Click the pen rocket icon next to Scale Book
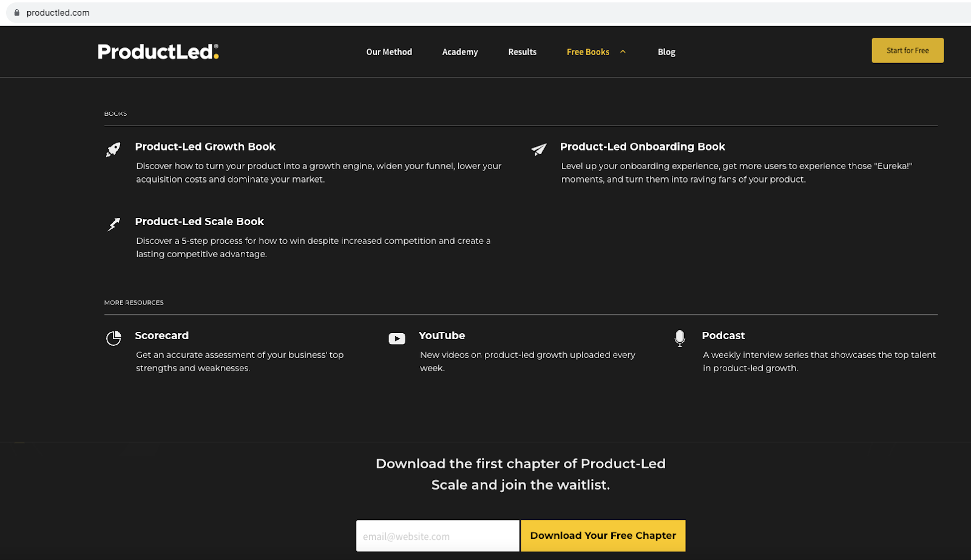This screenshot has width=971, height=560. tap(113, 224)
